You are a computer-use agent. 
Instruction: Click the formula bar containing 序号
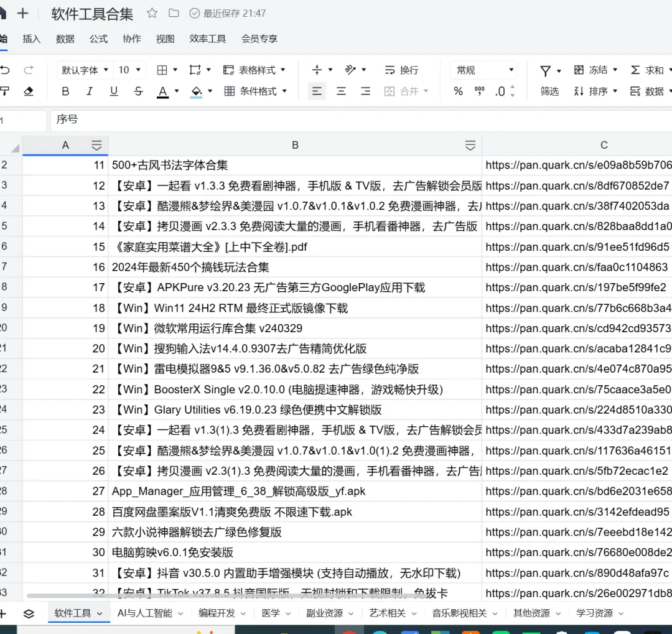pos(361,119)
